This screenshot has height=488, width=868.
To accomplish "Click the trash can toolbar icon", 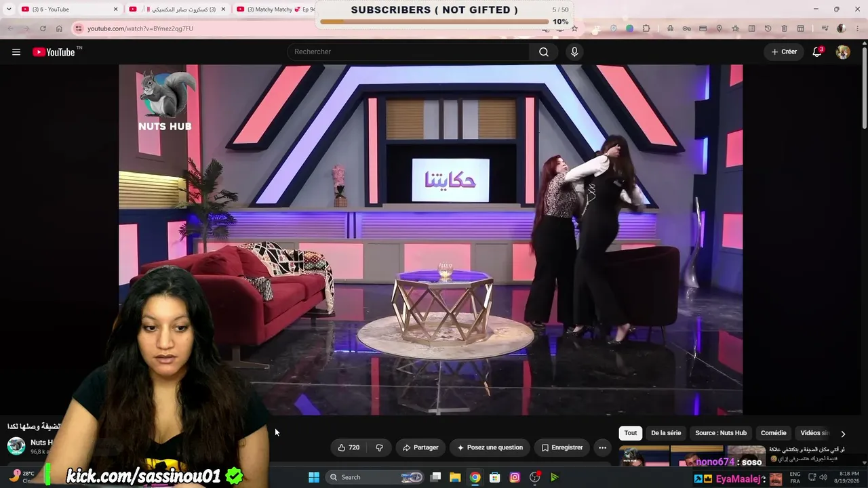I will click(x=784, y=28).
